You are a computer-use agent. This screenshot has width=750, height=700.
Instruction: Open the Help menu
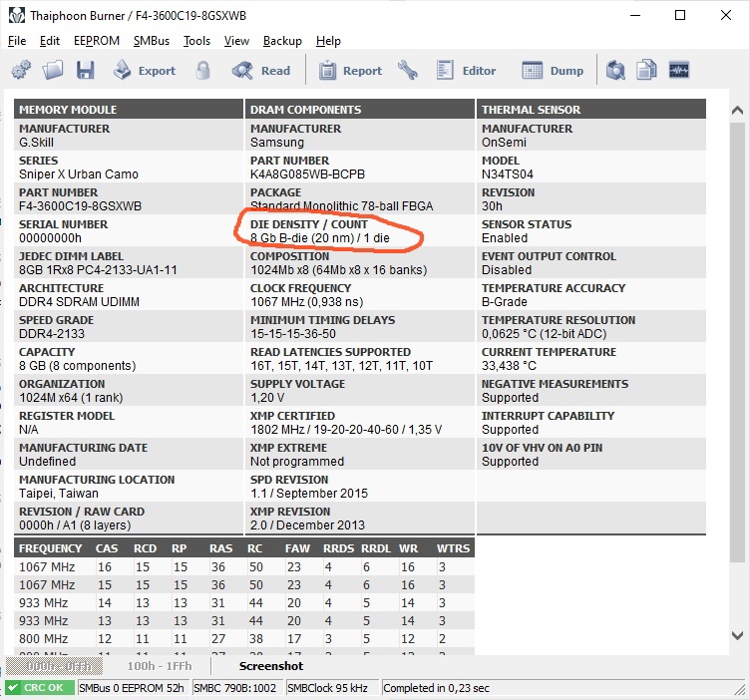328,41
